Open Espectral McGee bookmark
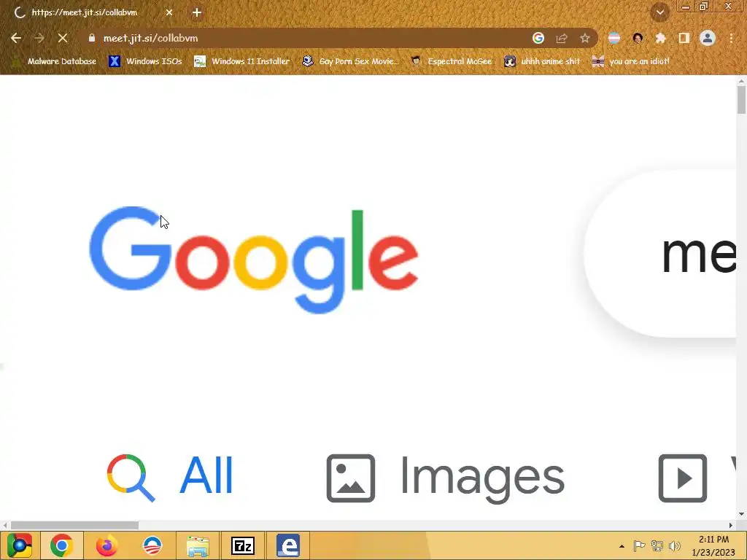Screen dimensions: 747x560 click(451, 61)
